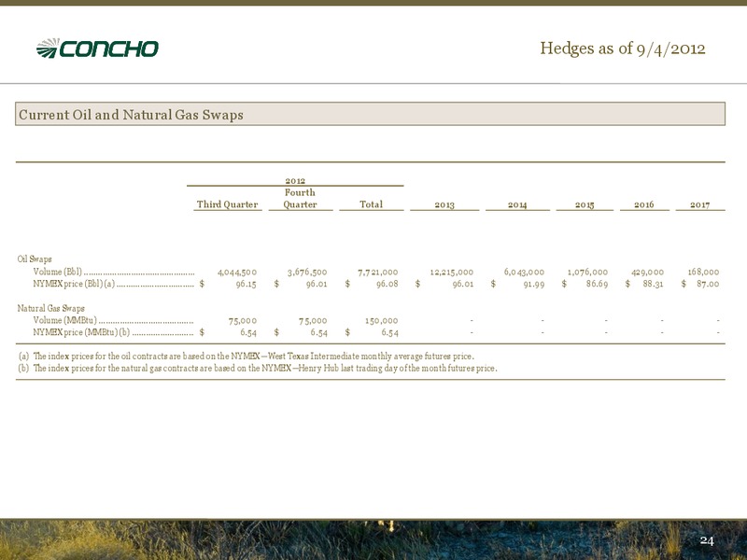
Task: Click 2012 total oil price 96.08
Action: (x=388, y=285)
